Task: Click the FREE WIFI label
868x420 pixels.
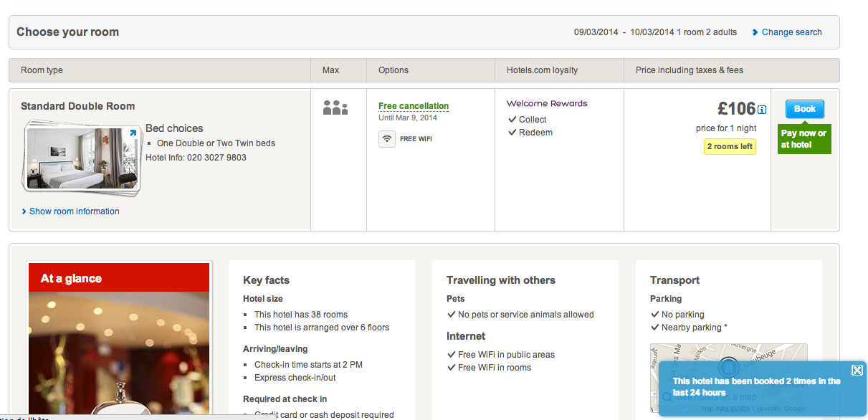Action: [416, 139]
